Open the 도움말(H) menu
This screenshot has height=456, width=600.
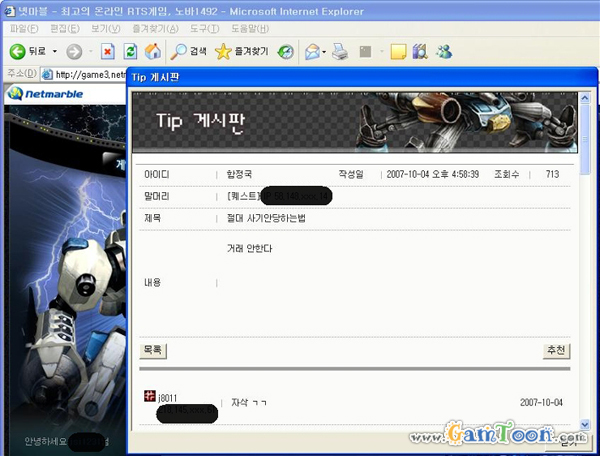(249, 29)
